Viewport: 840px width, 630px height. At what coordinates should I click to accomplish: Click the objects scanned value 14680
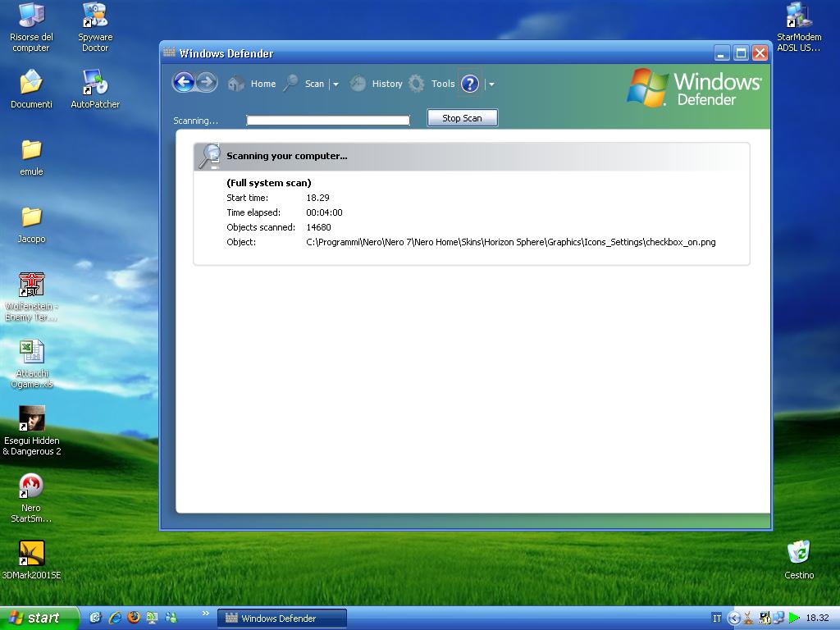(319, 227)
